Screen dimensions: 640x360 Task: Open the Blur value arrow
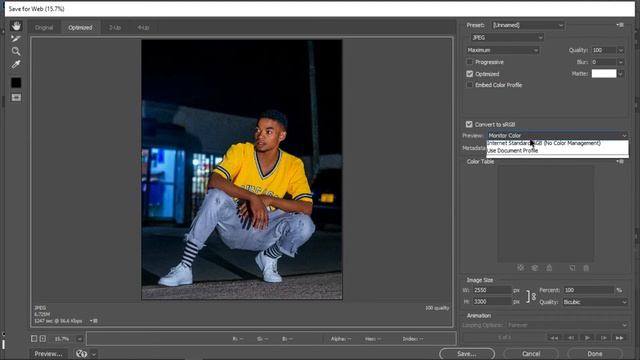(620, 62)
